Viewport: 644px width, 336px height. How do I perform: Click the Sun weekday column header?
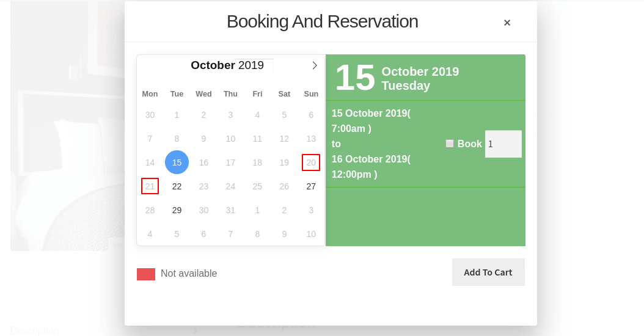(311, 94)
